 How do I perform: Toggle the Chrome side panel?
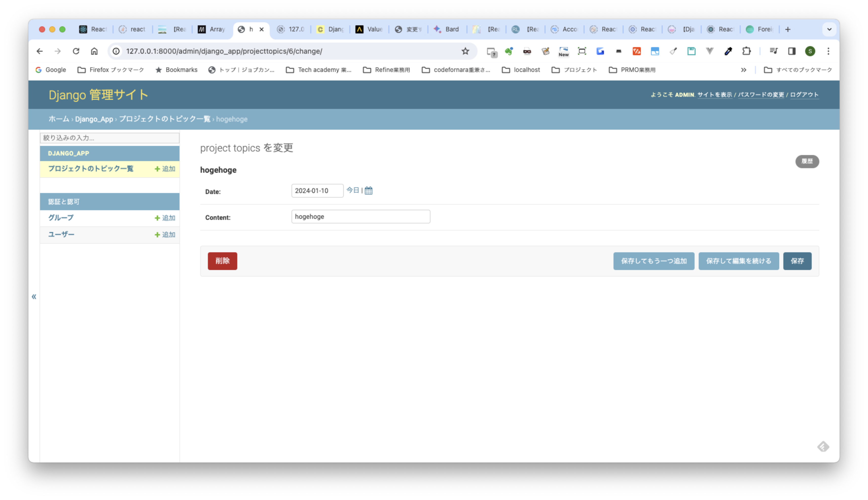click(x=792, y=51)
